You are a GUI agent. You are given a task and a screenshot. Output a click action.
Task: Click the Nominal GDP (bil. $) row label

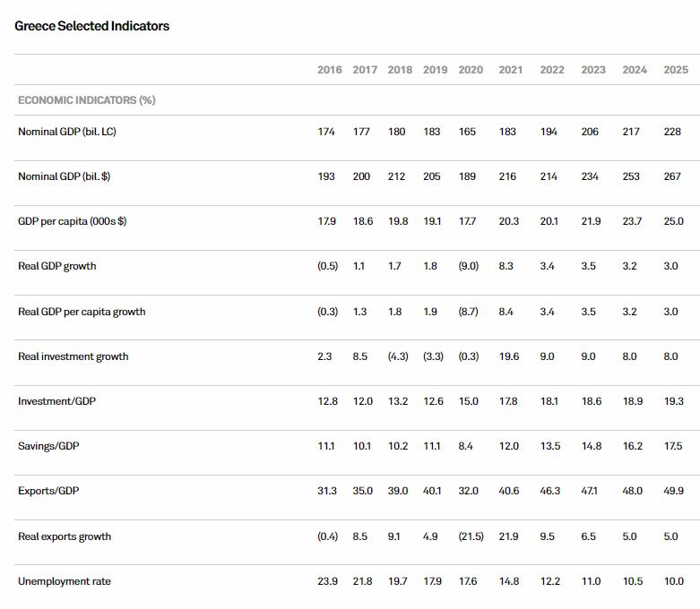65,176
